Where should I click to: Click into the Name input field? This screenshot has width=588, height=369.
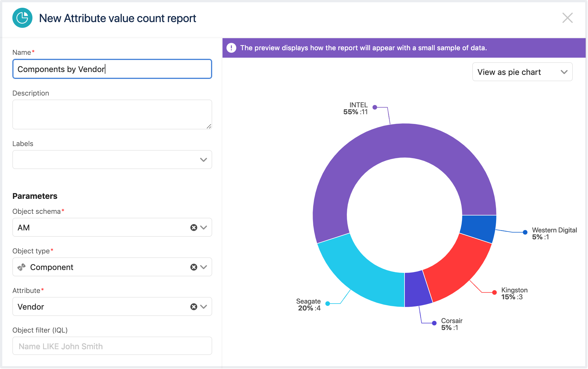point(112,69)
